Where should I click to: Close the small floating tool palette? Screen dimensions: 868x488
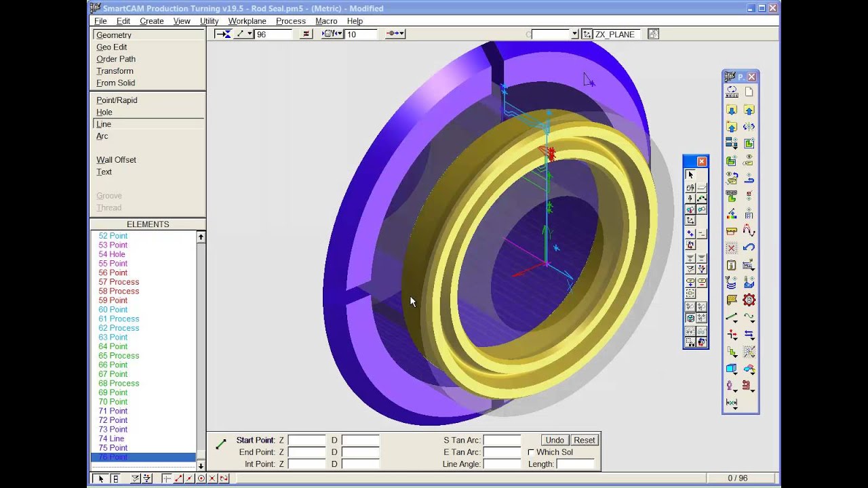[702, 161]
